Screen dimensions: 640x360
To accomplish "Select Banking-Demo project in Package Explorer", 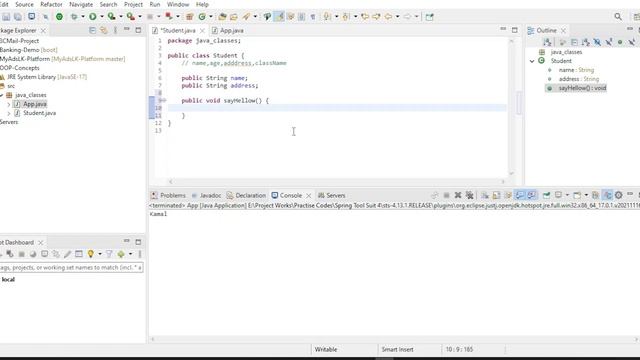I will coord(29,50).
